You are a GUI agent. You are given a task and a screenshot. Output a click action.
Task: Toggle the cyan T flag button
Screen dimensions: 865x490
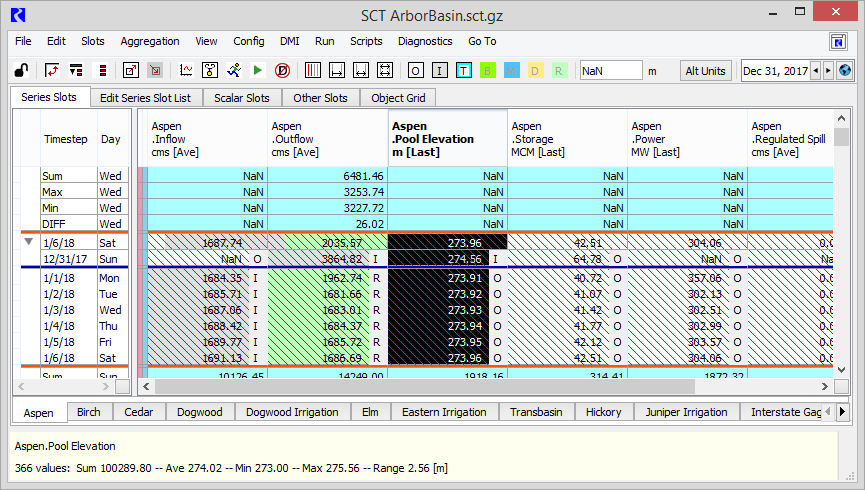click(464, 71)
